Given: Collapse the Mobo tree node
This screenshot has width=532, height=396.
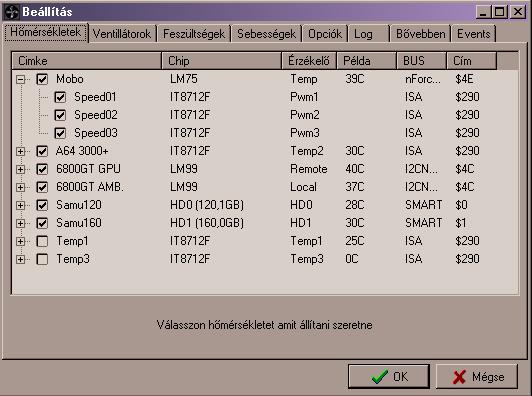Looking at the screenshot, I should [21, 79].
